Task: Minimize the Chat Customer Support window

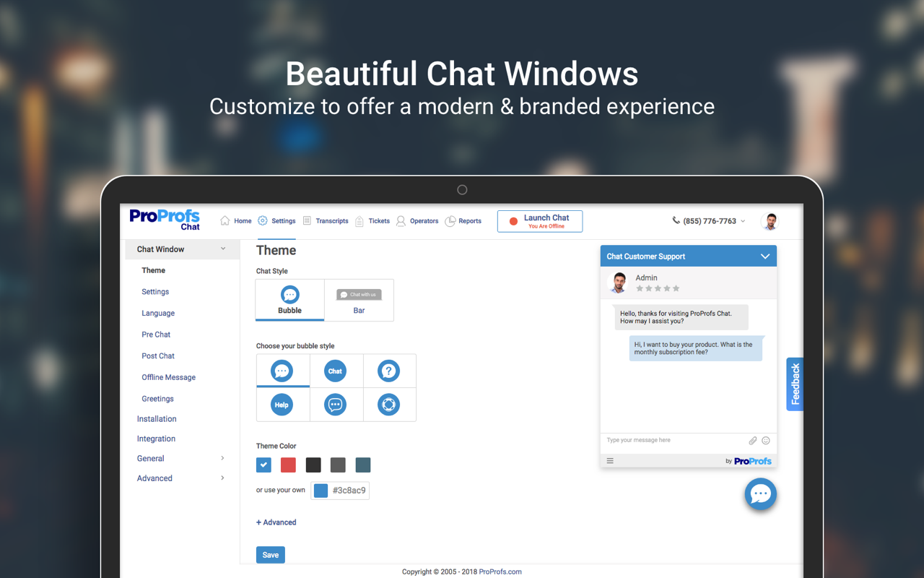Action: tap(765, 256)
